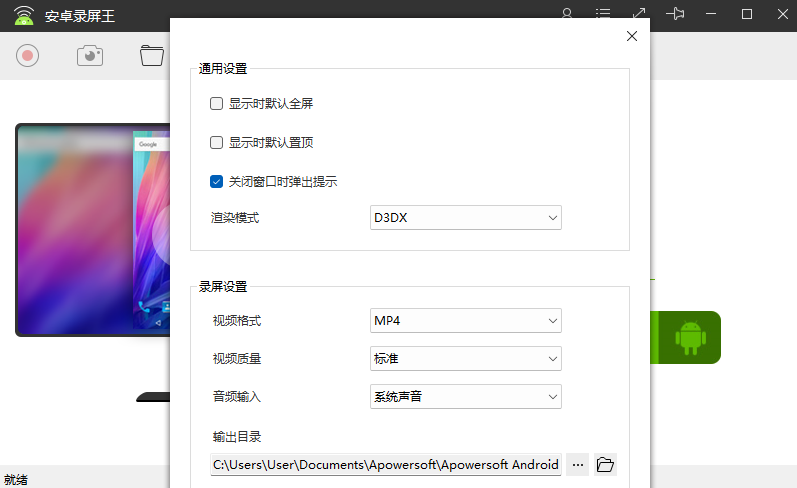Open the 渲染模式 D3DX dropdown
The image size is (797, 488).
466,218
